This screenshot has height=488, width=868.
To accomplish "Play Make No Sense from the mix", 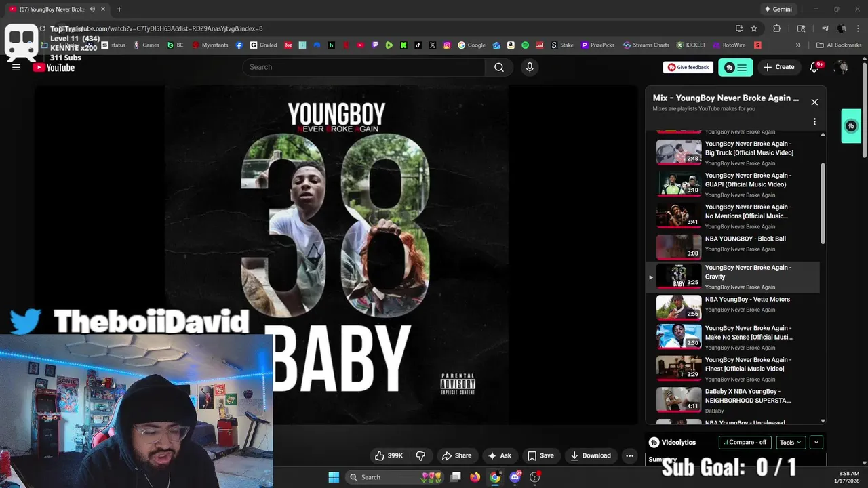I will click(x=732, y=337).
